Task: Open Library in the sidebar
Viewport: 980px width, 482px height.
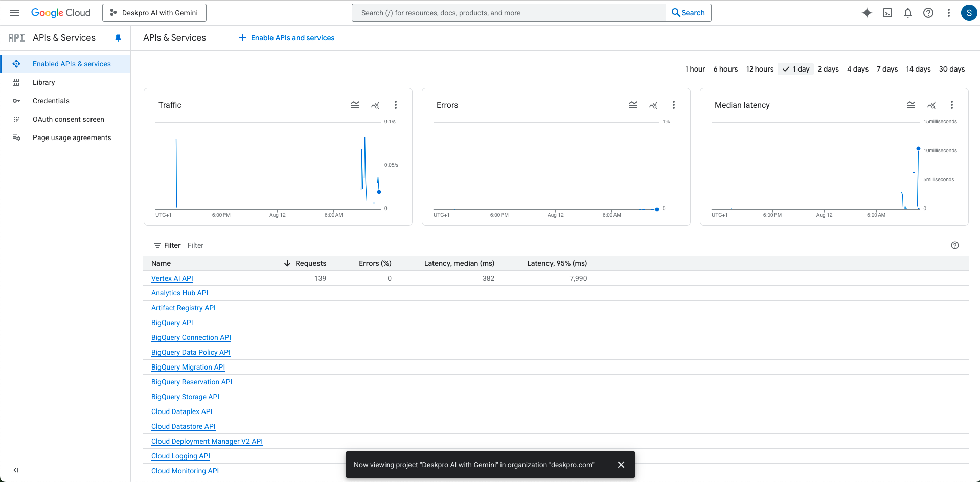Action: (43, 82)
